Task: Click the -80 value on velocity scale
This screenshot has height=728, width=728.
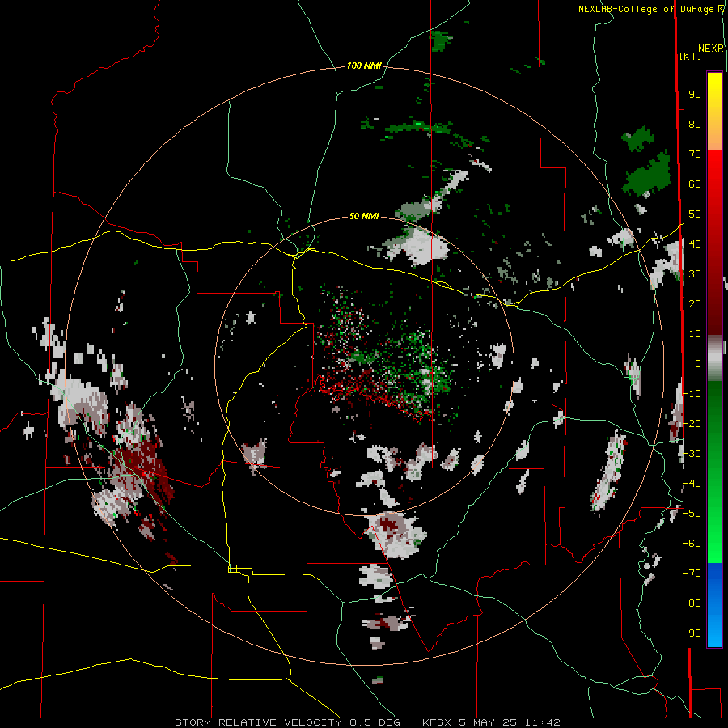Action: tap(692, 603)
